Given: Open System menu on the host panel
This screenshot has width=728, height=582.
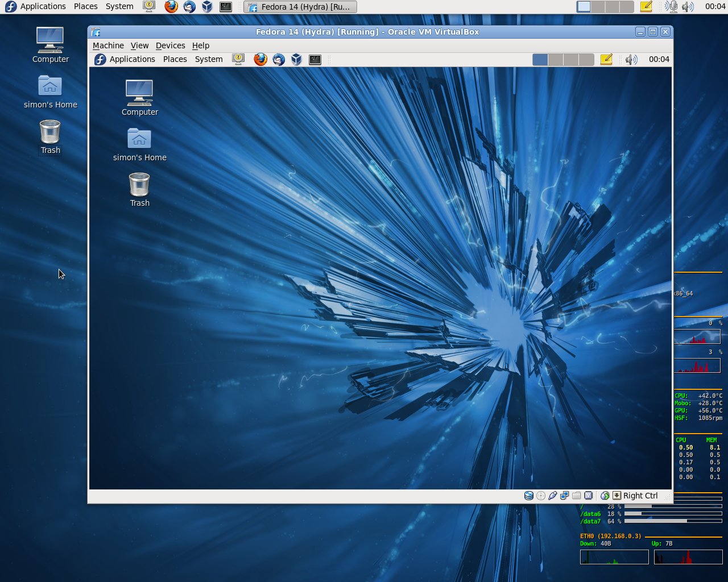Looking at the screenshot, I should 119,7.
